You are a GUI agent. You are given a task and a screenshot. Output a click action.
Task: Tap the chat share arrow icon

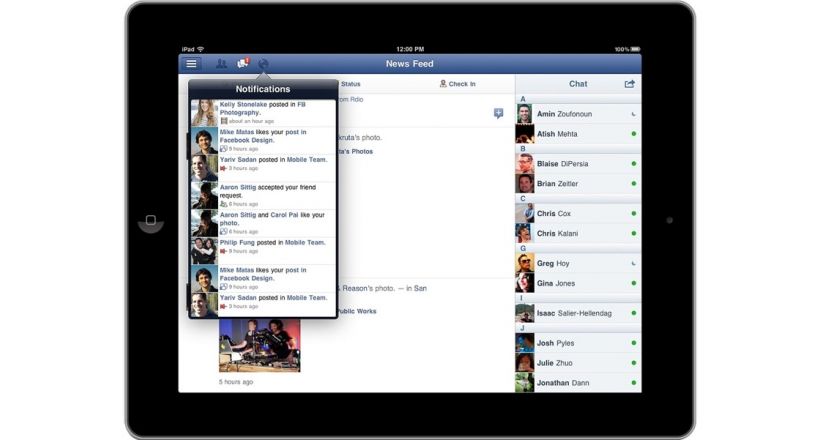click(629, 84)
